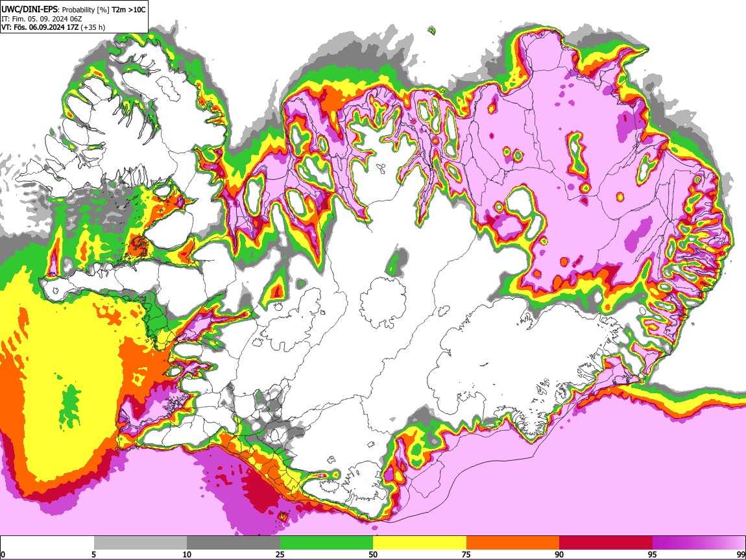
Task: Click the red 90–95% legend segment
Action: 606,543
